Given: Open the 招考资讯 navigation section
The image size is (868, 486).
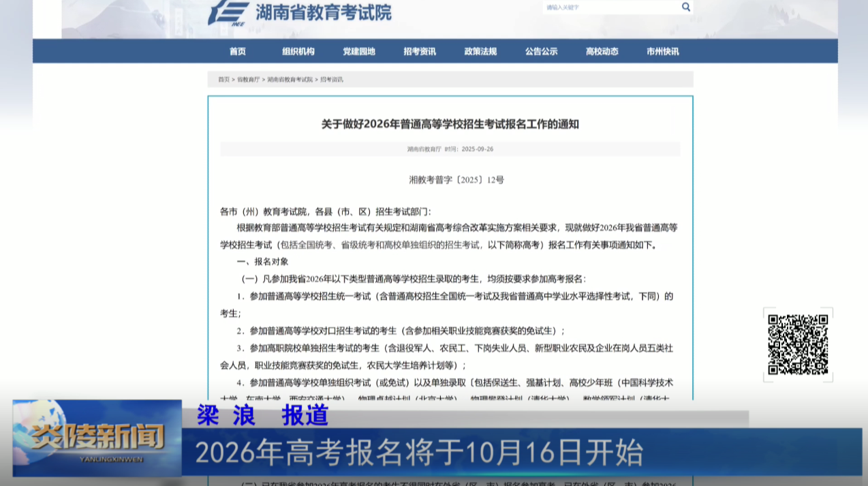Looking at the screenshot, I should [419, 51].
